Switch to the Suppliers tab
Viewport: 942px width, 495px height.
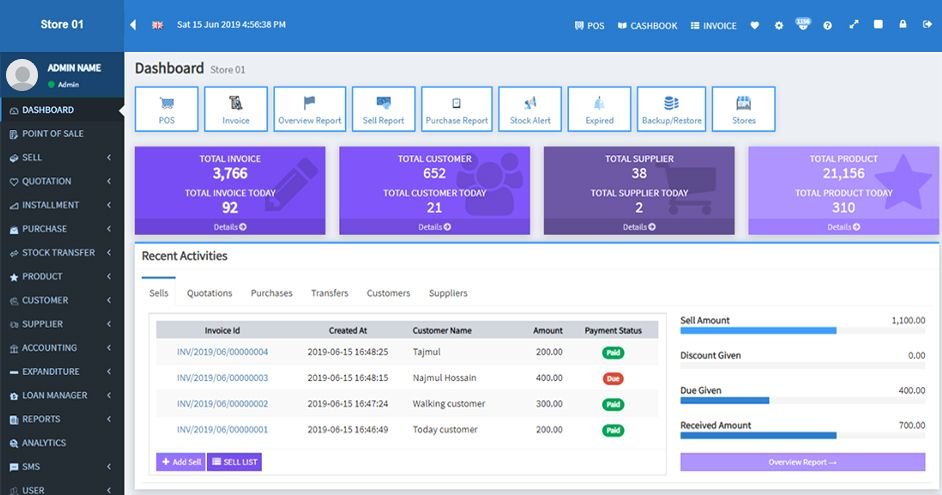point(448,293)
